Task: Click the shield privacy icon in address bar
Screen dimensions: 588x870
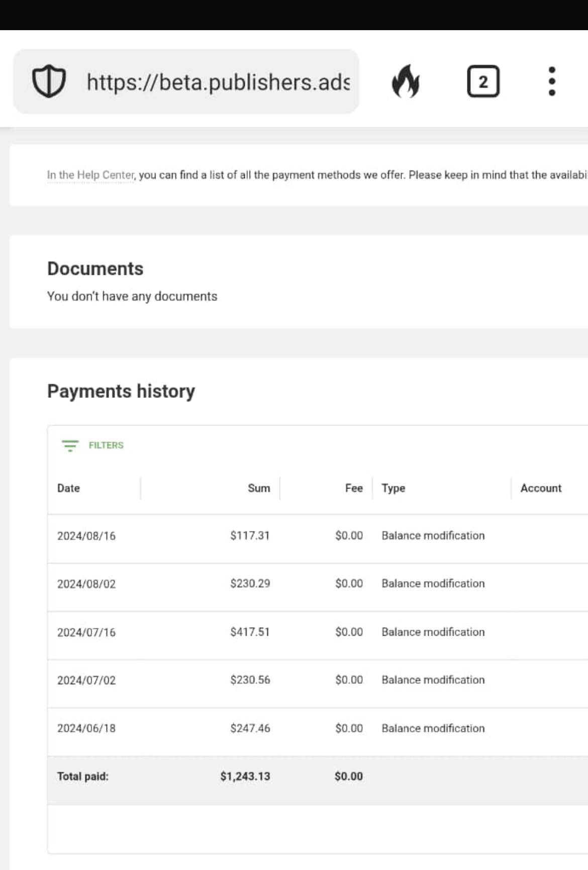Action: [x=49, y=81]
